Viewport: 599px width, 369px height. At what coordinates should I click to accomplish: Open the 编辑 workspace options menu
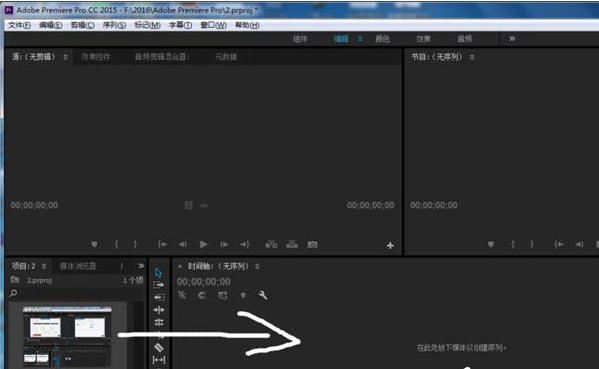(360, 39)
